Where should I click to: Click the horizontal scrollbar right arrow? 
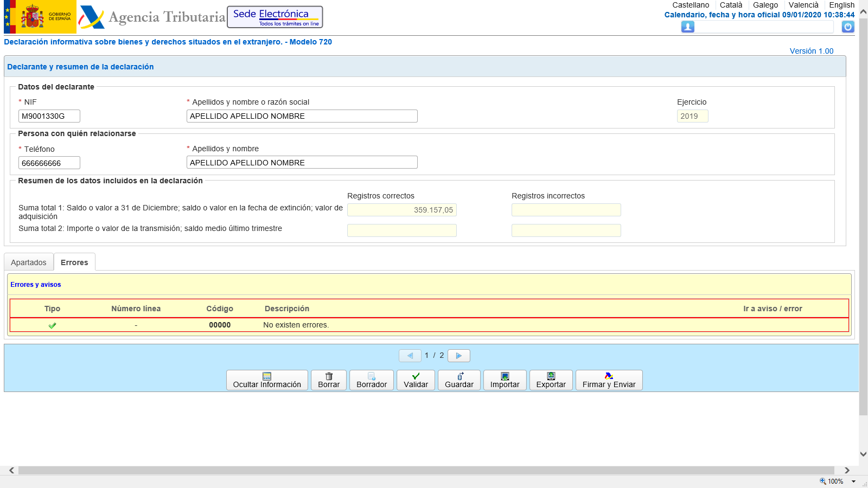(x=847, y=470)
